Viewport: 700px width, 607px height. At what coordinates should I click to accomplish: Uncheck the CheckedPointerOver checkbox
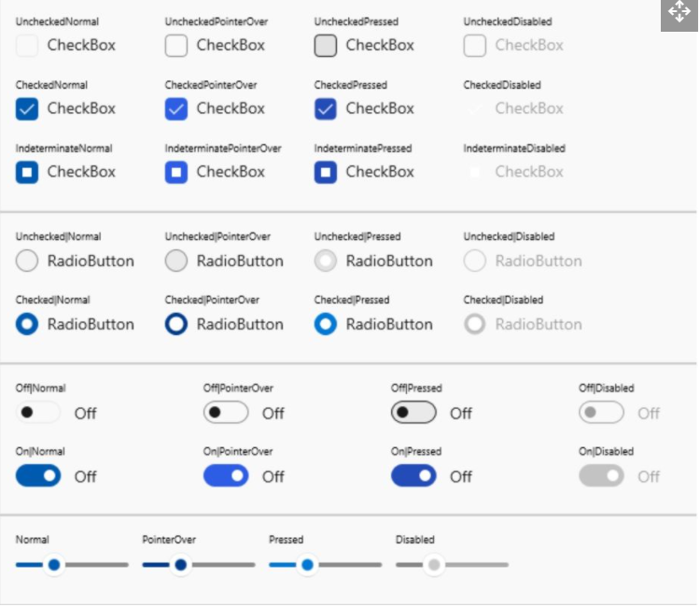coord(176,108)
